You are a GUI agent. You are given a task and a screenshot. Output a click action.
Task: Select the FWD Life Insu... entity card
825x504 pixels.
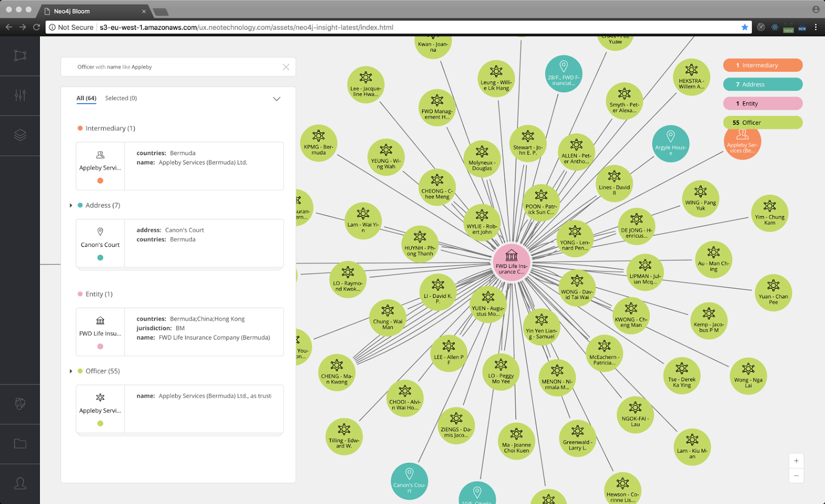tap(179, 332)
